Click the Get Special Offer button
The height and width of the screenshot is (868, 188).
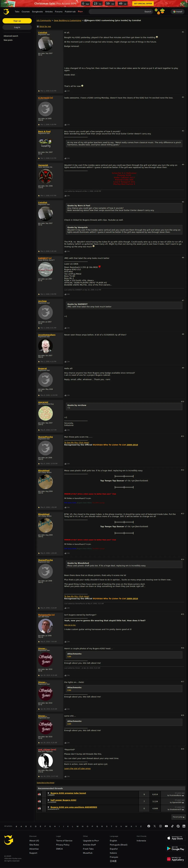point(143,3)
